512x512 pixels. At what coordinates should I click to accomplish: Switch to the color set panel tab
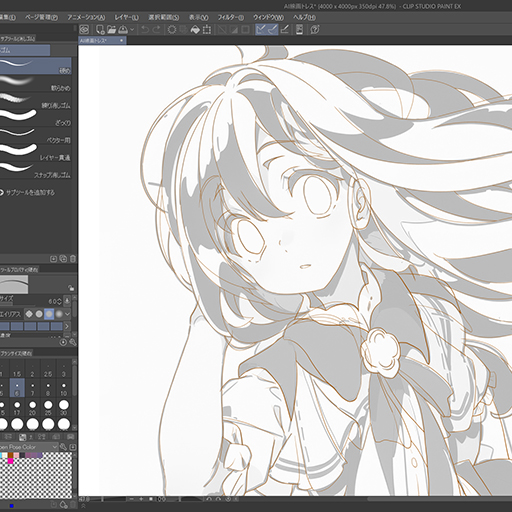[23, 437]
